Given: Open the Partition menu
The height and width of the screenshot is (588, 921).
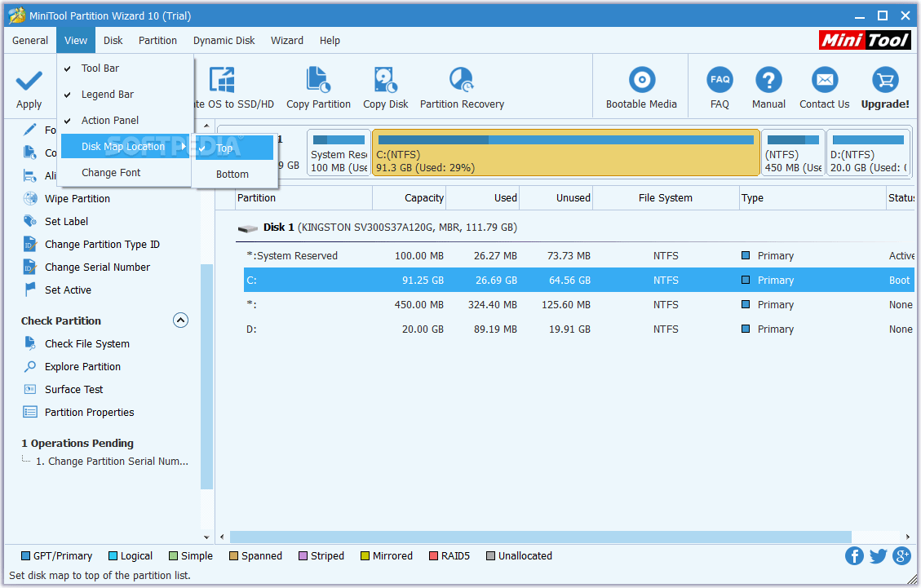Looking at the screenshot, I should click(157, 41).
